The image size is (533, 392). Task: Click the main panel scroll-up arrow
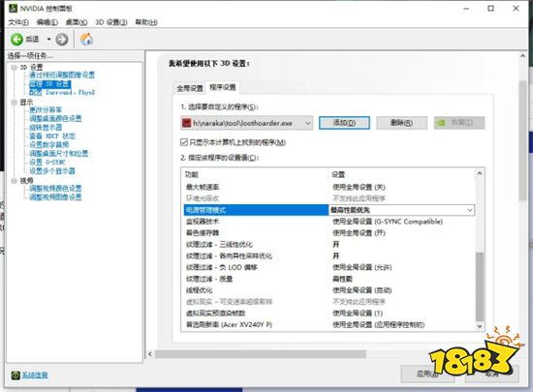tap(522, 56)
